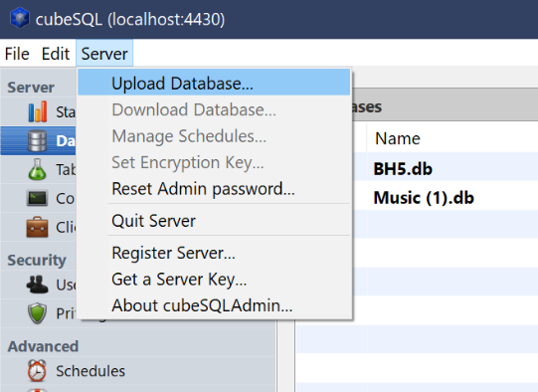The image size is (538, 392).
Task: Click the Manage Schedules... menu entry
Action: (214, 136)
